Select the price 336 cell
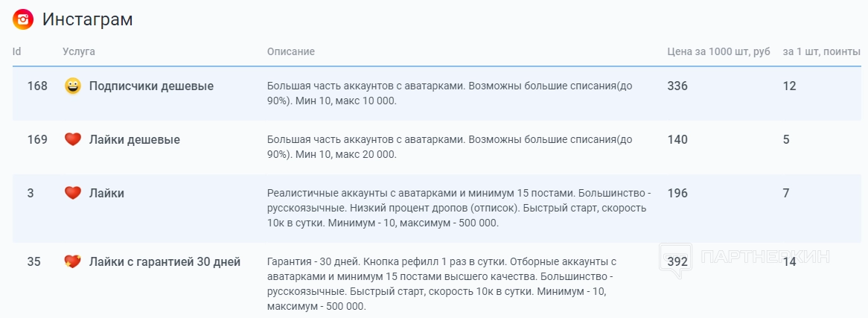The height and width of the screenshot is (318, 868). click(677, 86)
